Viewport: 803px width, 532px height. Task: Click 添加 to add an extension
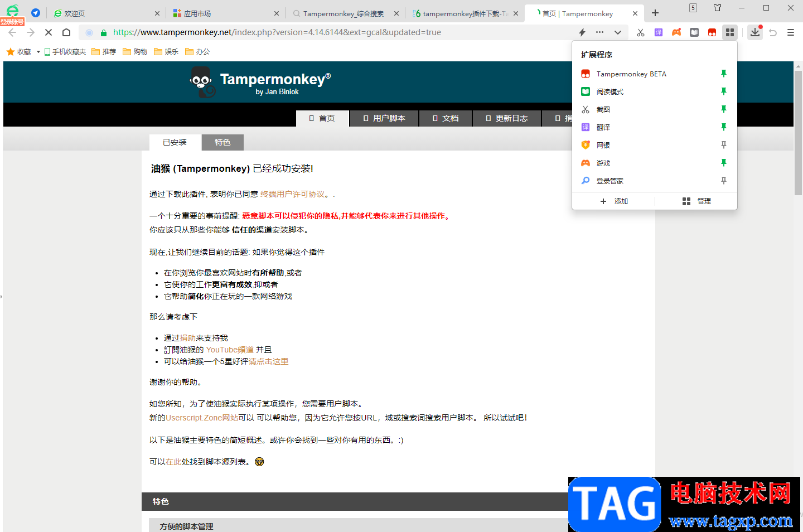[614, 201]
